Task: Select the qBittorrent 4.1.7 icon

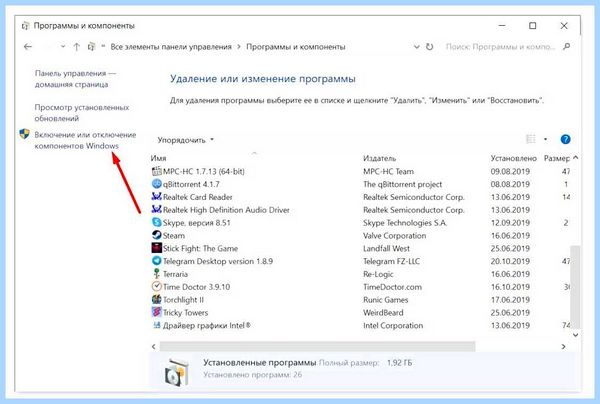Action: point(157,184)
